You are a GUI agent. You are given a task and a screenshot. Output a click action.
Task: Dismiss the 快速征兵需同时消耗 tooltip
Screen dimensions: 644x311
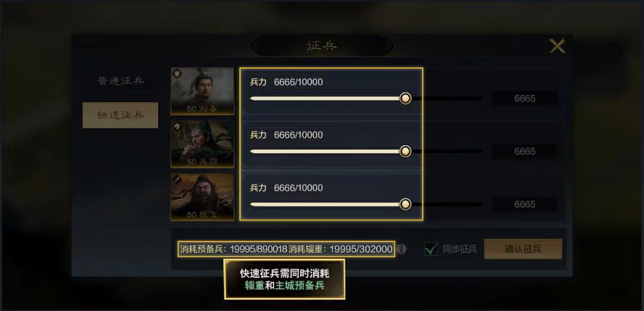(x=284, y=279)
